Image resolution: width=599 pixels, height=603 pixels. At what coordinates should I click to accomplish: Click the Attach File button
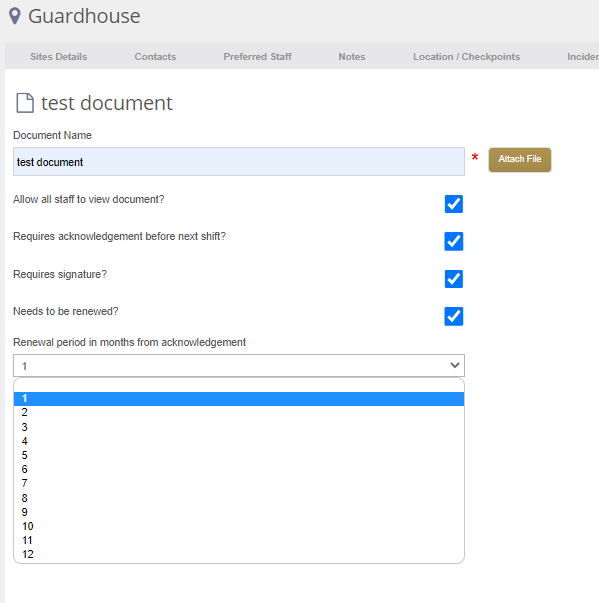tap(520, 160)
